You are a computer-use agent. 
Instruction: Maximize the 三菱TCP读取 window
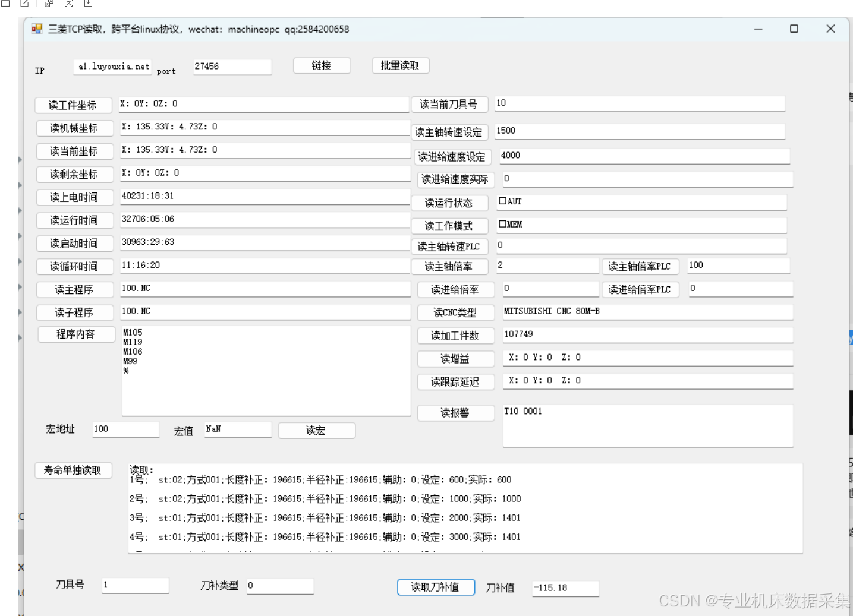(794, 29)
